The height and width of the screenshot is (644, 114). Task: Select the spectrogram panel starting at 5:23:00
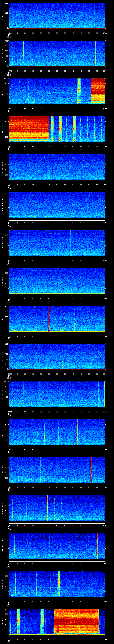tap(57, 281)
